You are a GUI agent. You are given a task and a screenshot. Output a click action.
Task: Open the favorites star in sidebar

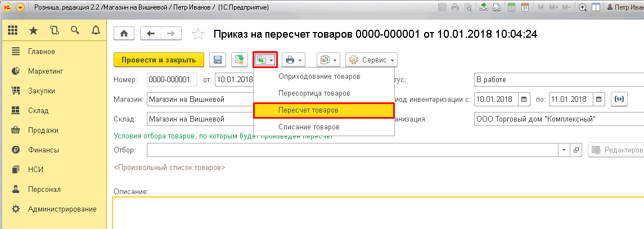point(34,30)
